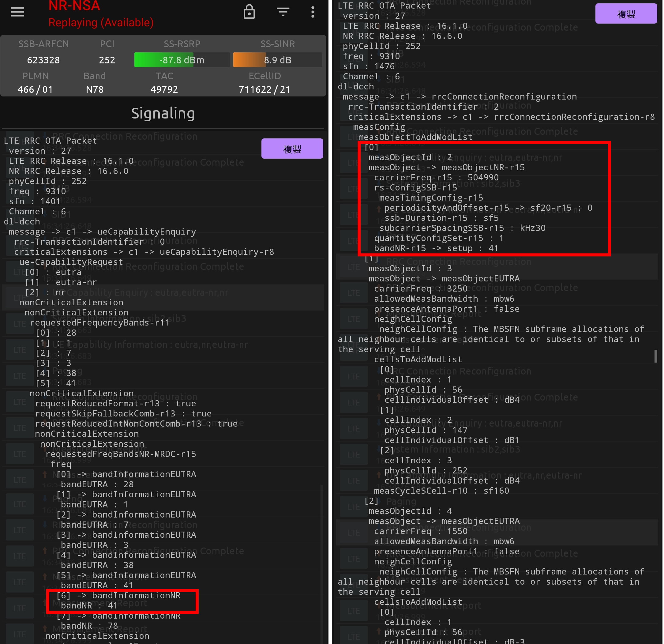Select the SSB-ARFCN value 623328
The width and height of the screenshot is (664, 644).
coord(43,60)
